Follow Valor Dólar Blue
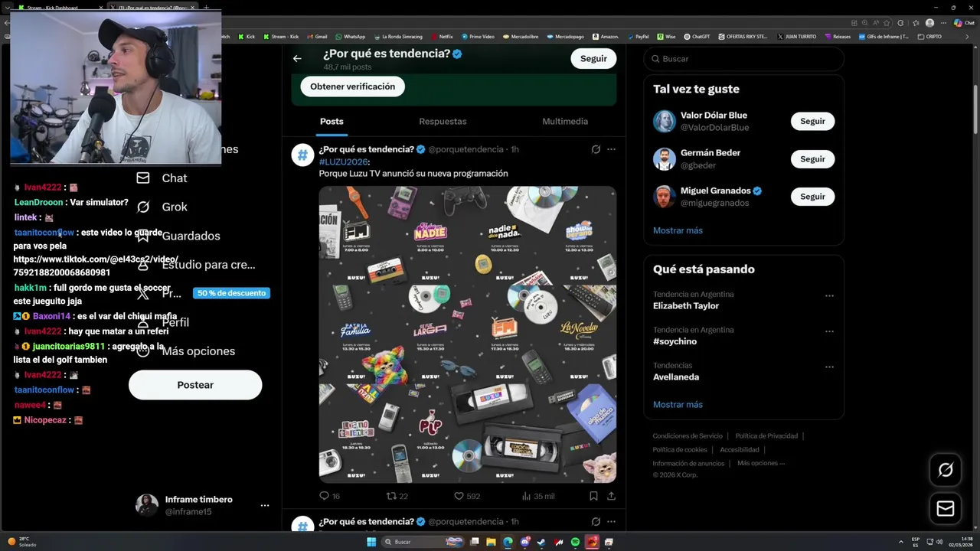Image resolution: width=980 pixels, height=551 pixels. 812,121
